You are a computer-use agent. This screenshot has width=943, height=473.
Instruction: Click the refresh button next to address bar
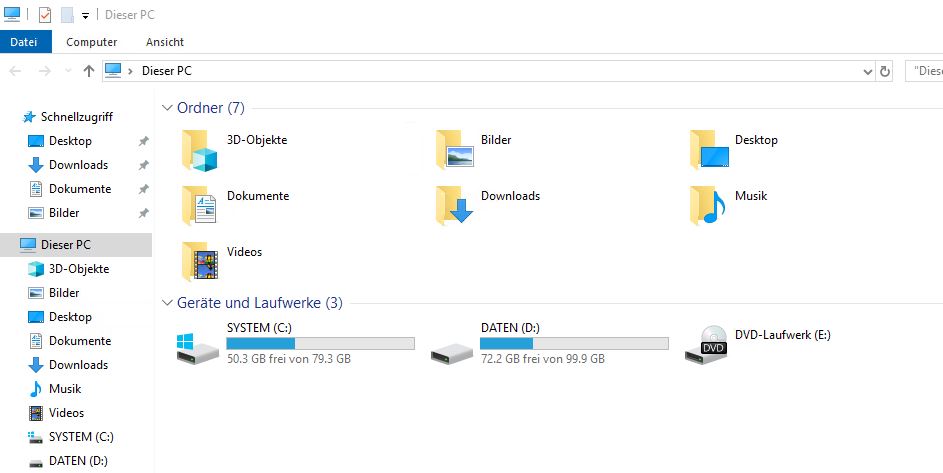click(x=885, y=71)
